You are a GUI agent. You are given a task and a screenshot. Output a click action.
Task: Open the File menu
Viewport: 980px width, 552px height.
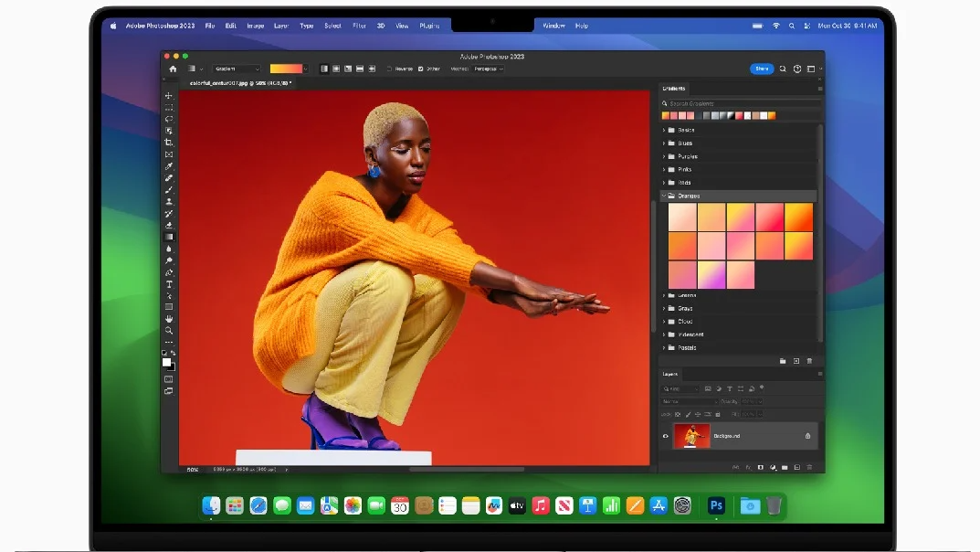210,26
